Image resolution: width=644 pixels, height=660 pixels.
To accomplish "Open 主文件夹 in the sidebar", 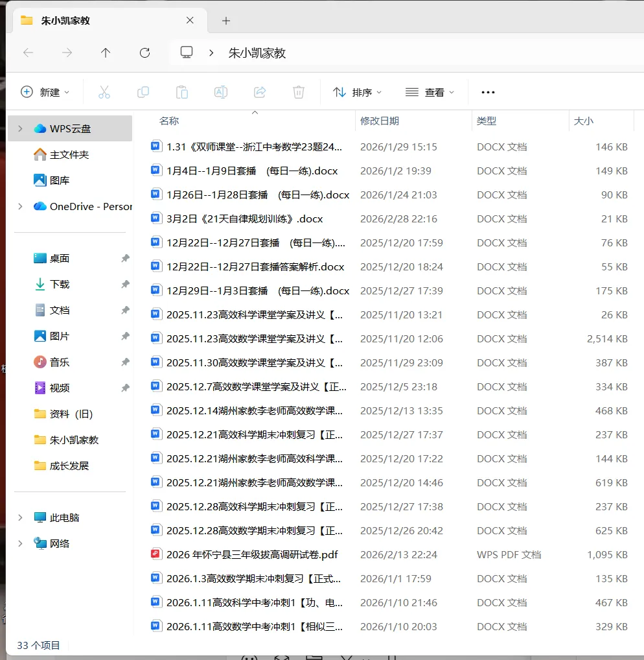I will [x=70, y=154].
